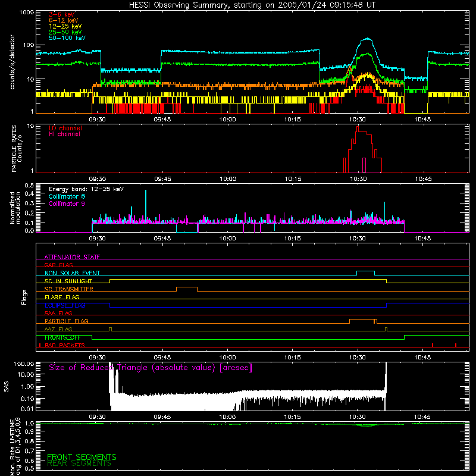The height and width of the screenshot is (476, 476).
Task: Select the orange 6-12 keV legend entry
Action: click(x=64, y=20)
